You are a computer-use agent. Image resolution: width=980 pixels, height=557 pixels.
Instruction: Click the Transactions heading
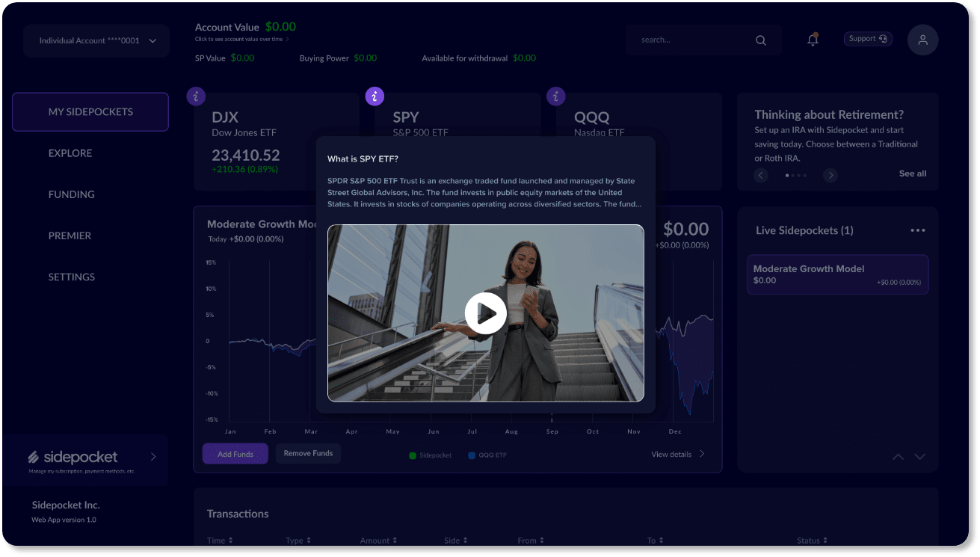pos(238,514)
